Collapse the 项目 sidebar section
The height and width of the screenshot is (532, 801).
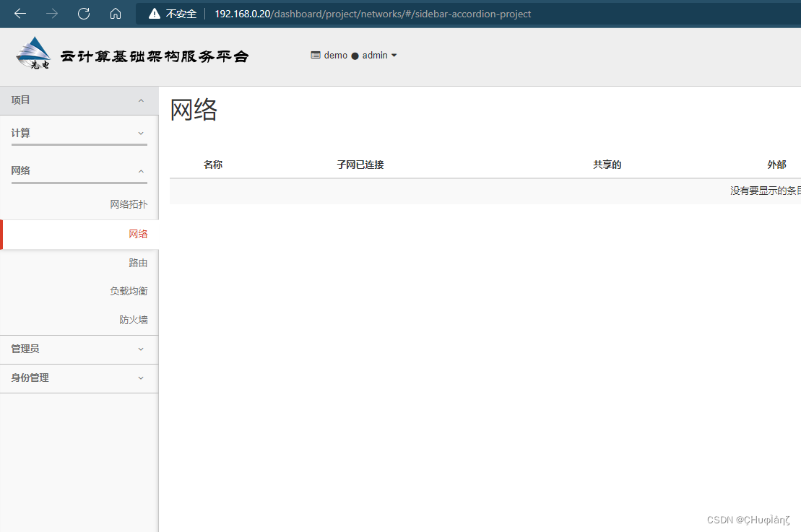point(79,100)
